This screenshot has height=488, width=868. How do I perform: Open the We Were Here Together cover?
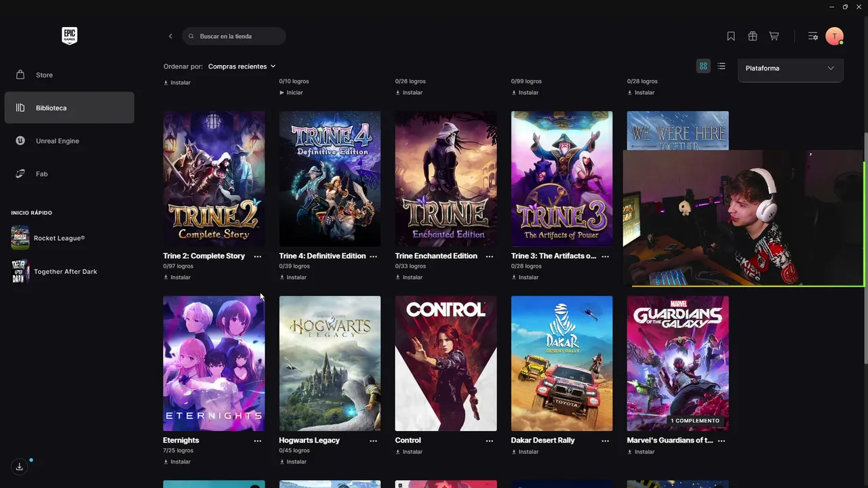tap(677, 131)
